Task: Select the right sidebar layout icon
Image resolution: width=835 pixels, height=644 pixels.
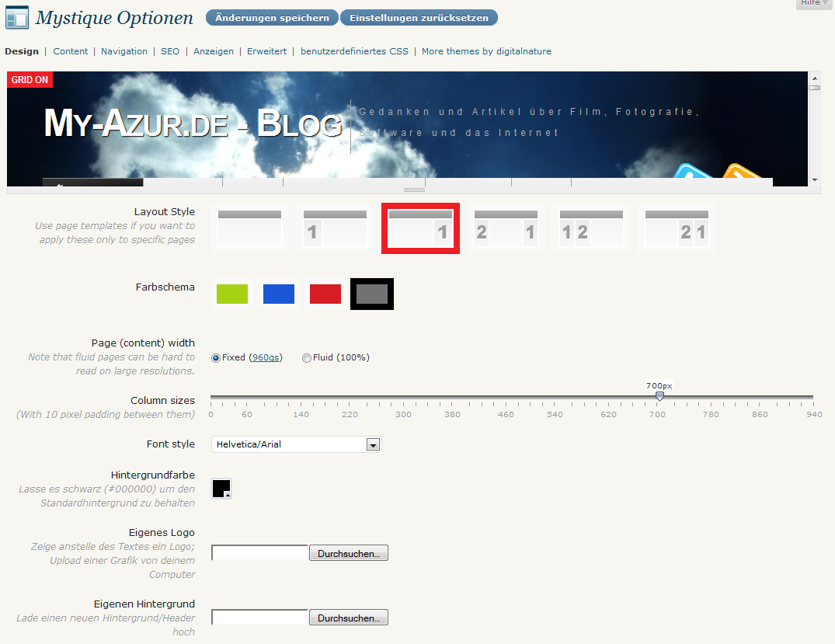Action: (x=420, y=228)
